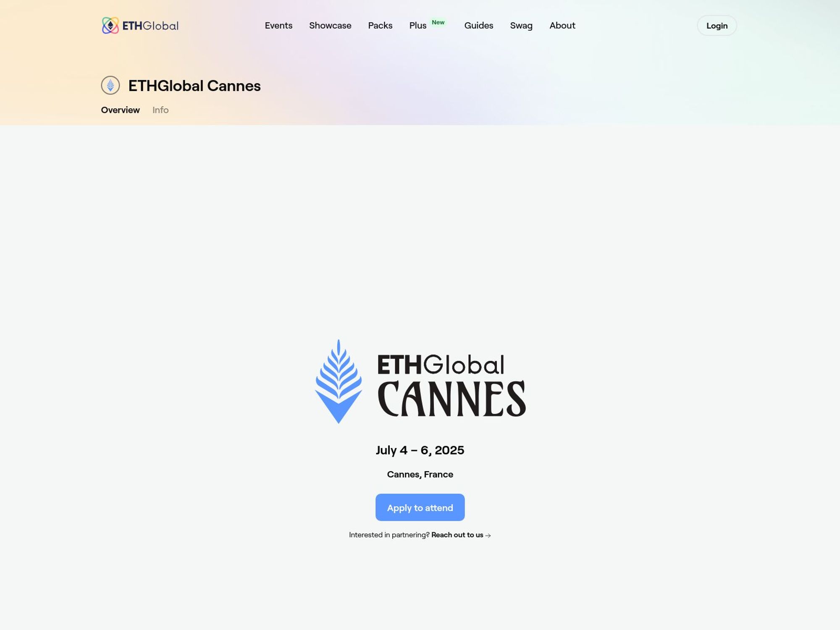Image resolution: width=840 pixels, height=630 pixels.
Task: Click the Apply to attend button
Action: tap(420, 508)
